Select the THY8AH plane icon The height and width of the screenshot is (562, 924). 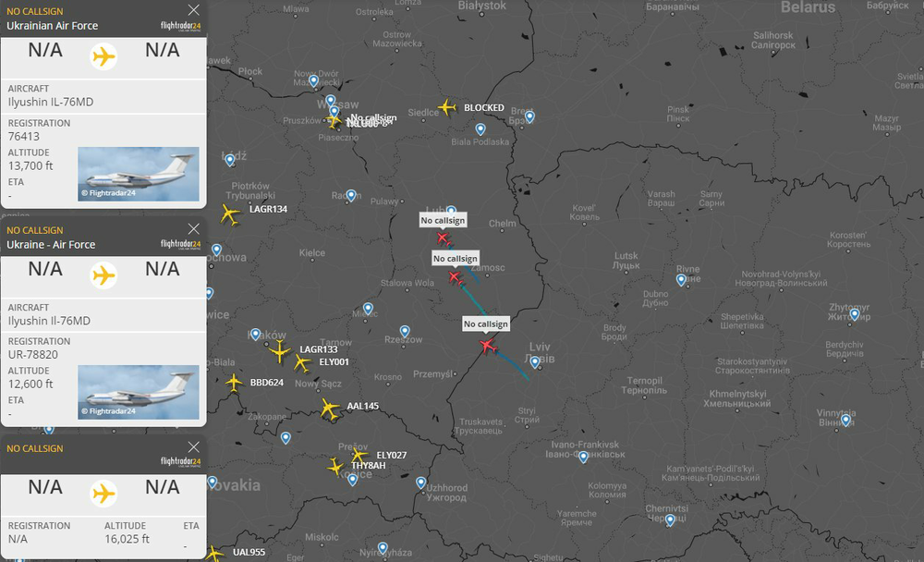pyautogui.click(x=336, y=467)
